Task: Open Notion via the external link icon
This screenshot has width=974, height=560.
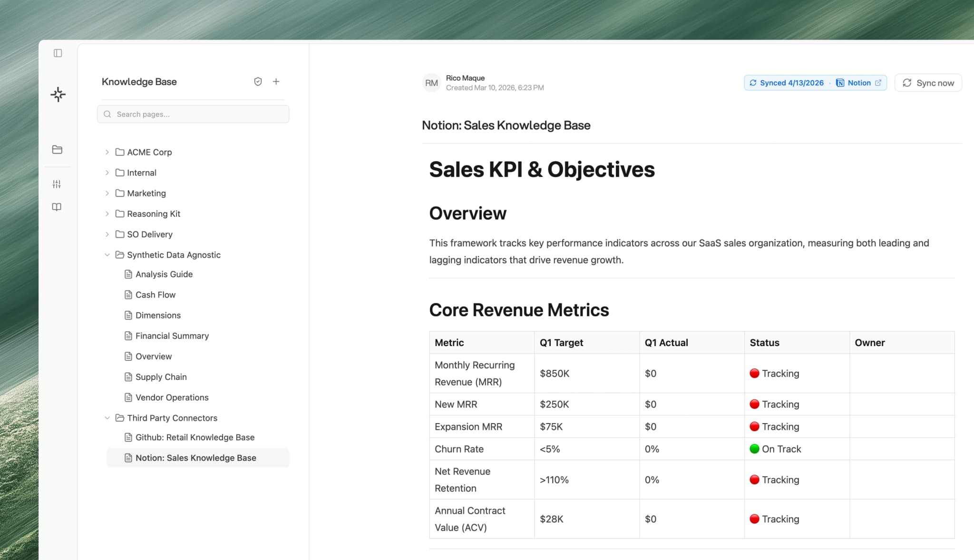Action: [x=879, y=82]
